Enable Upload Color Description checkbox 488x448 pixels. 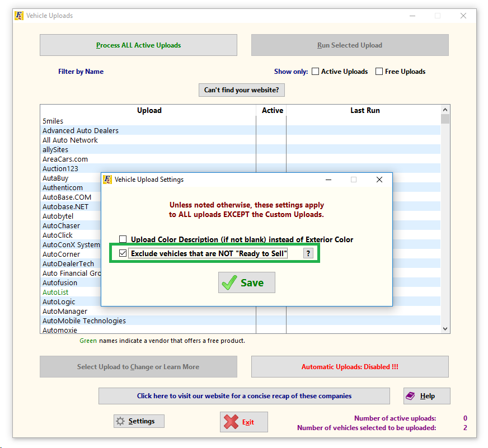[123, 239]
